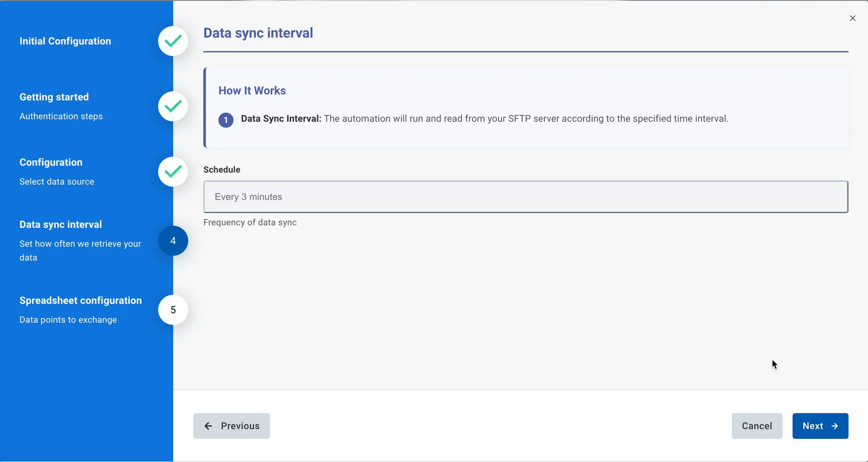The image size is (868, 462).
Task: Close the dialog with the X icon
Action: 852,18
